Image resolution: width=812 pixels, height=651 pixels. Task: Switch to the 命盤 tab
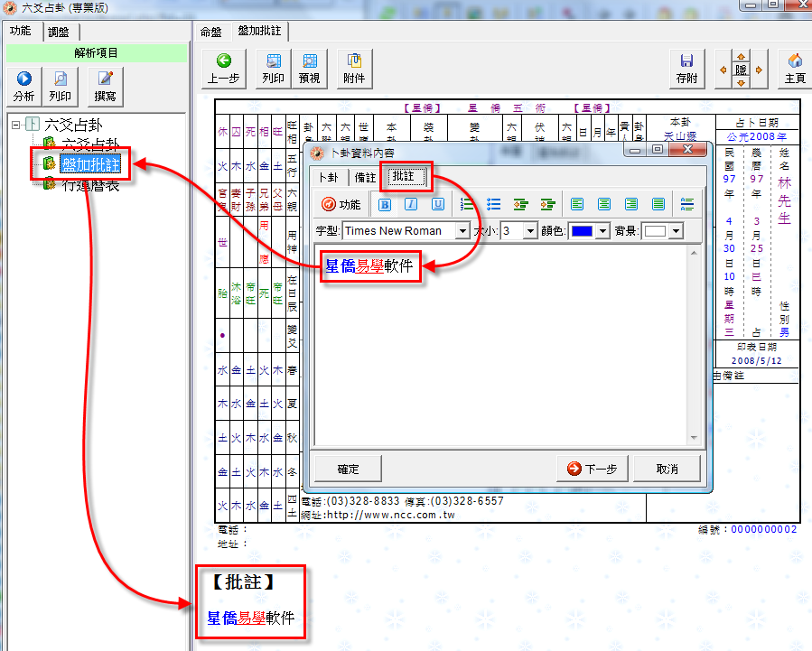click(x=211, y=33)
